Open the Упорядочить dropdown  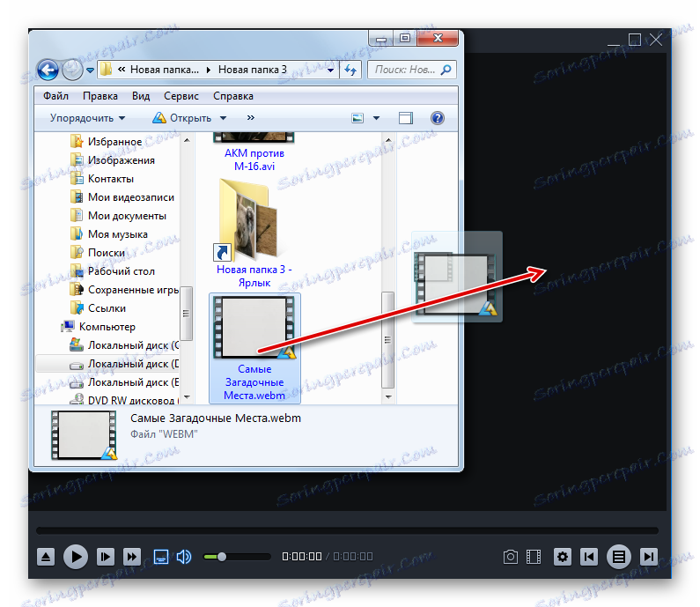(87, 118)
